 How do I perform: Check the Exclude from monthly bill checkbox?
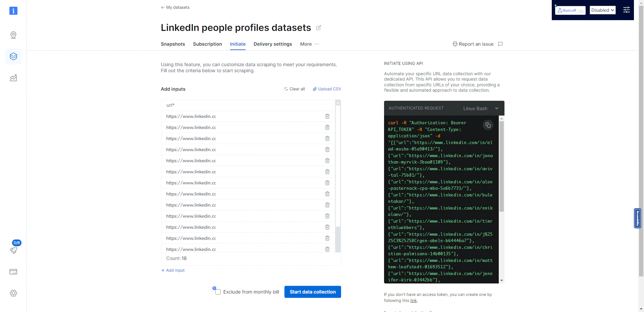[x=218, y=292]
